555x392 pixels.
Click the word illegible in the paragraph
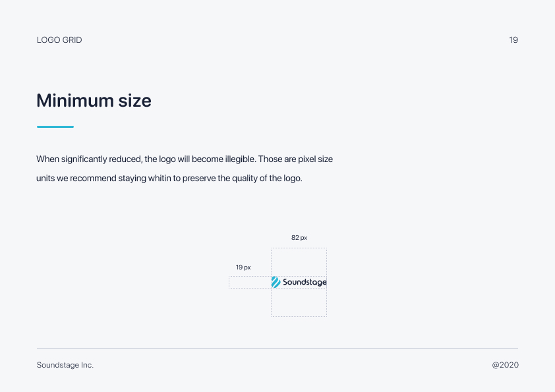point(241,159)
